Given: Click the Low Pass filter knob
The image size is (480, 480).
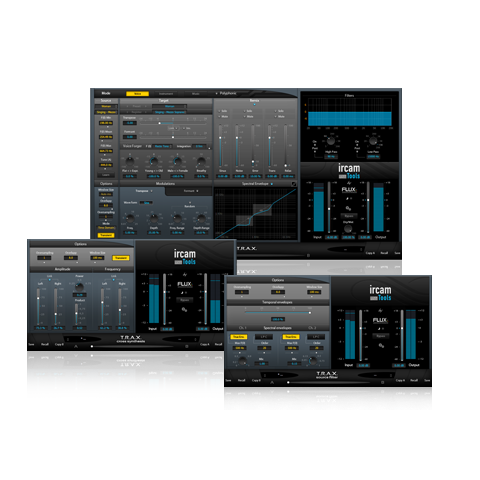Looking at the screenshot, I should pyautogui.click(x=373, y=141).
